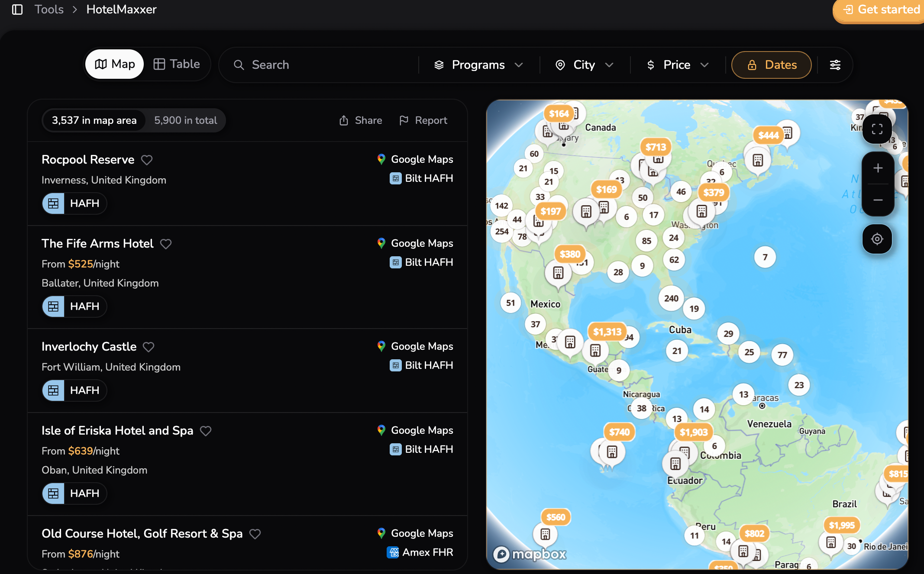This screenshot has height=574, width=924.
Task: Open the 240 hotel cluster on map
Action: point(672,298)
